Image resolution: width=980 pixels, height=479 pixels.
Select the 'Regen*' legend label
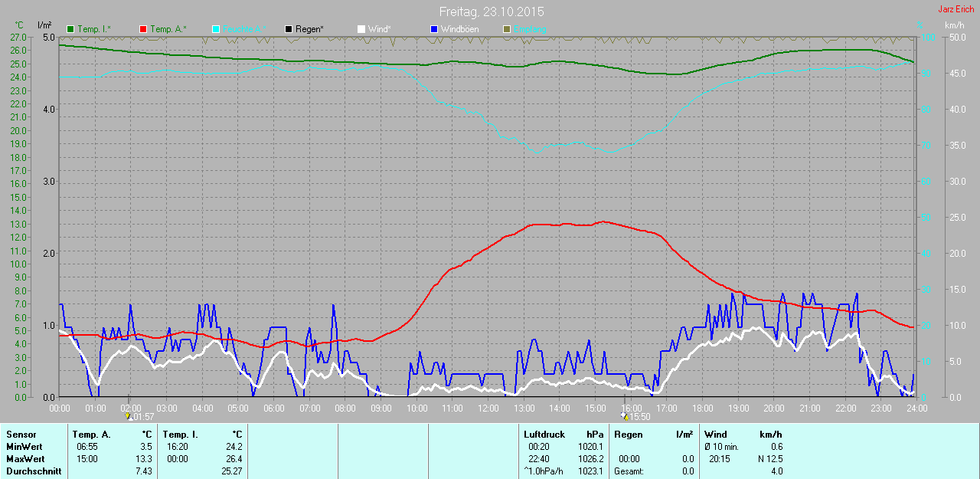click(x=309, y=29)
